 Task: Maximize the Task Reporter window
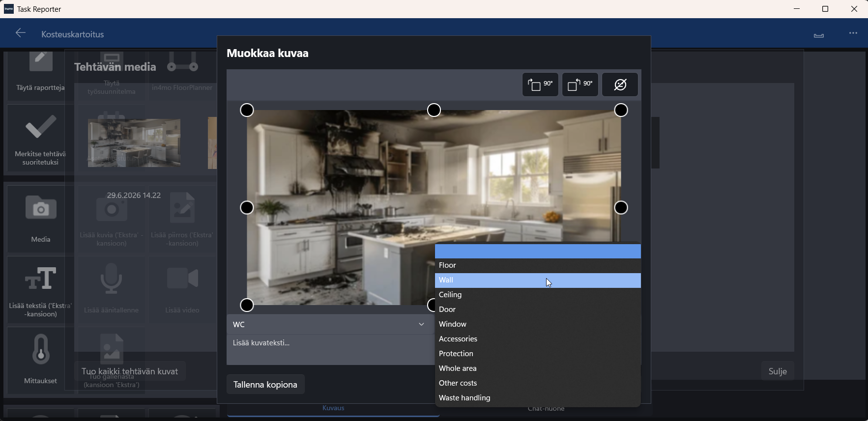(826, 9)
